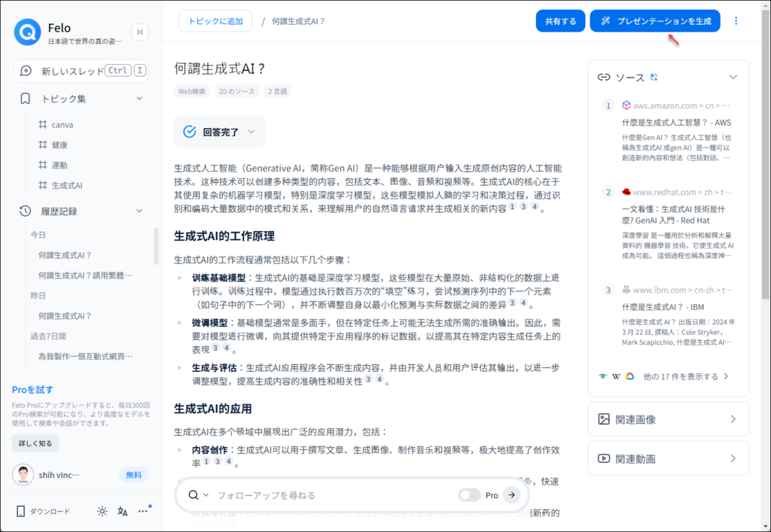Viewport: 771px width, 532px height.
Task: Collapse the 履歴記録 section chevron
Action: (139, 211)
